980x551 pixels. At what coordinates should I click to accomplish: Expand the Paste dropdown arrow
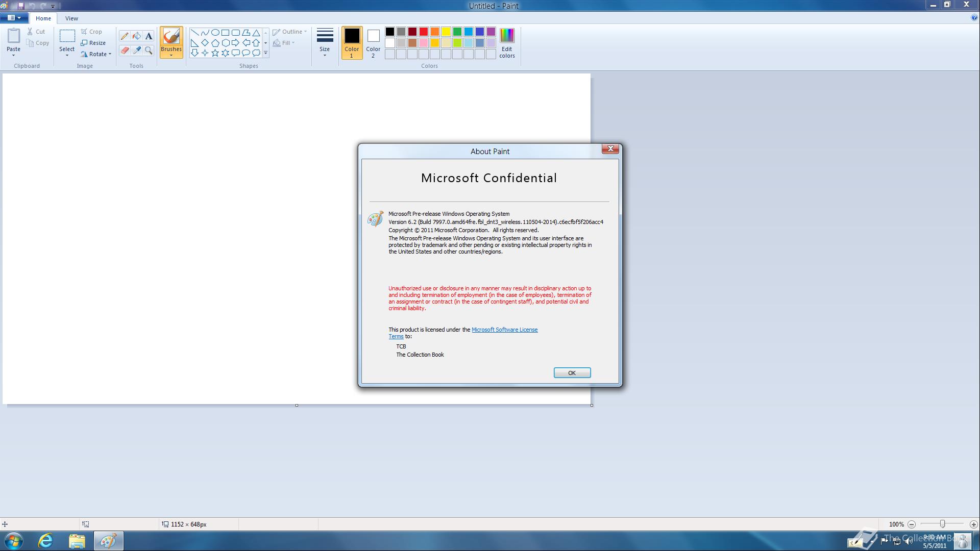tap(14, 55)
